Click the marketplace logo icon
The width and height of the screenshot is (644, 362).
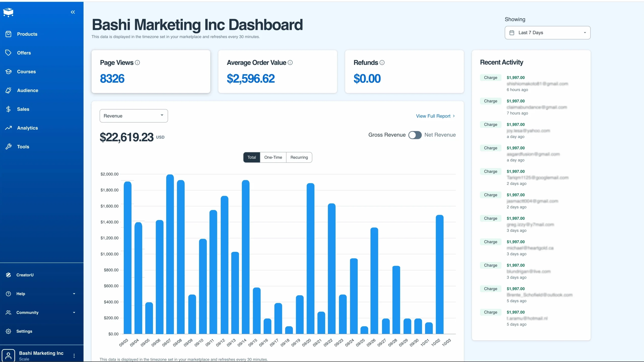coord(8,12)
